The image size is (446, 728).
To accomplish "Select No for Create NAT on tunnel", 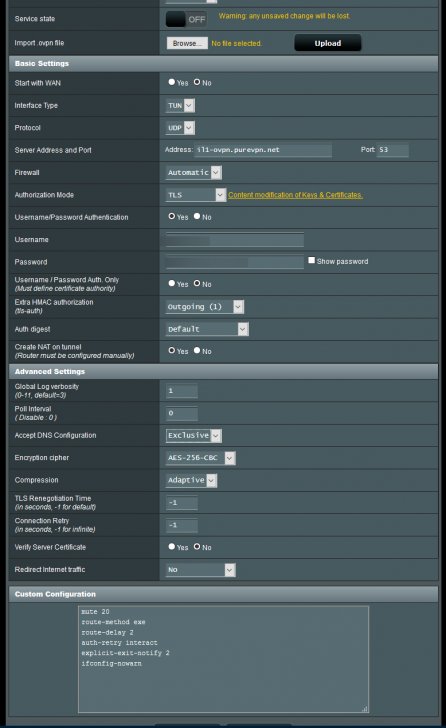I will (x=197, y=351).
